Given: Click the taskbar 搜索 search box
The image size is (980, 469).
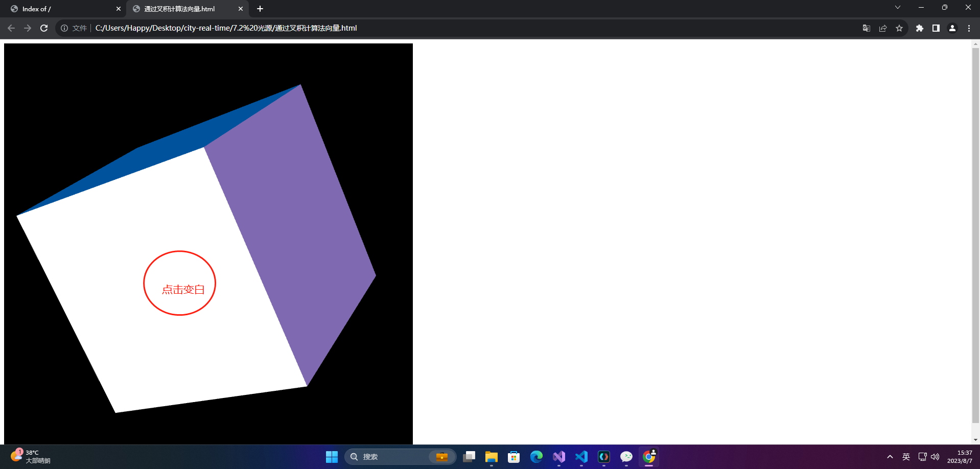Looking at the screenshot, I should point(400,457).
